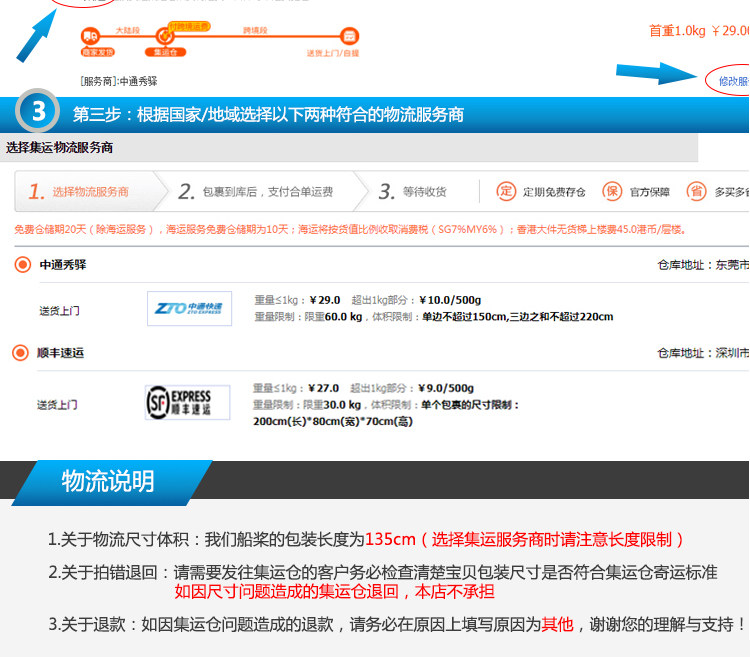The height and width of the screenshot is (657, 750).
Task: Click 单边不超过150cm,三边之和不超过220cm text
Action: tap(518, 317)
